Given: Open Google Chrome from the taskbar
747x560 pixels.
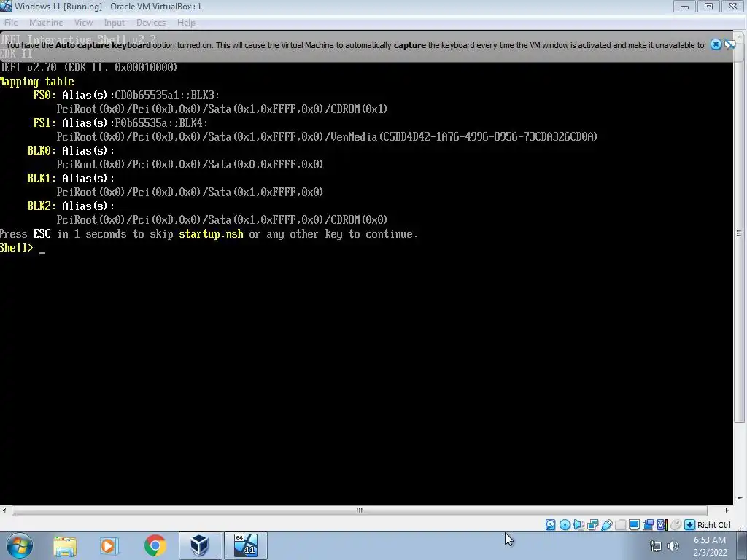Looking at the screenshot, I should (155, 545).
